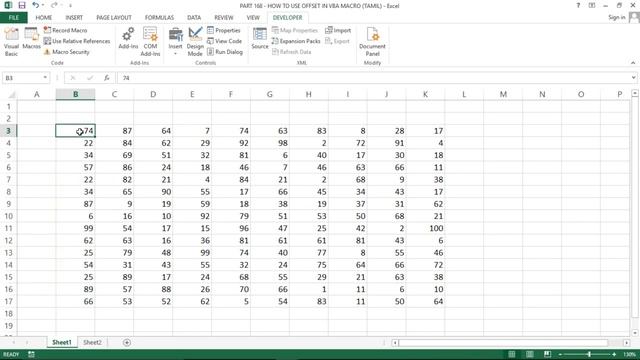Click the Insert Function fx button
Viewport: 640px width, 360px height.
tap(107, 78)
